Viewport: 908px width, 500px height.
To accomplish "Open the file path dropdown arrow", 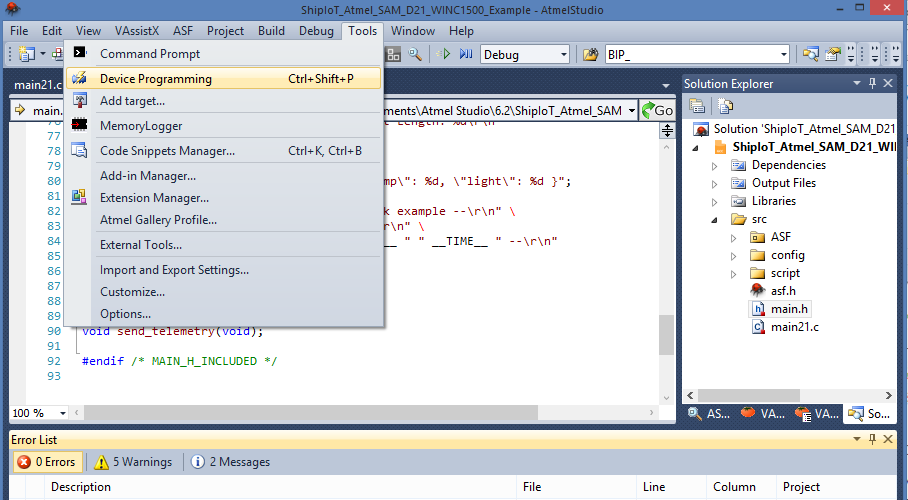I will 631,110.
